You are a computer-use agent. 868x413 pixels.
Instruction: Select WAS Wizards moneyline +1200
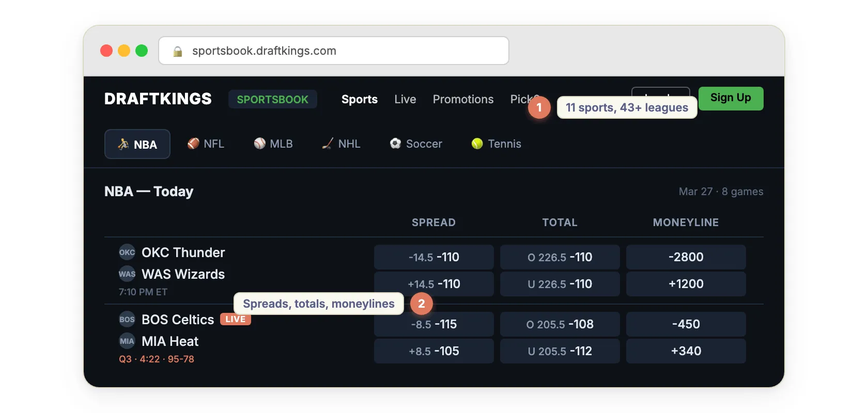(x=686, y=284)
